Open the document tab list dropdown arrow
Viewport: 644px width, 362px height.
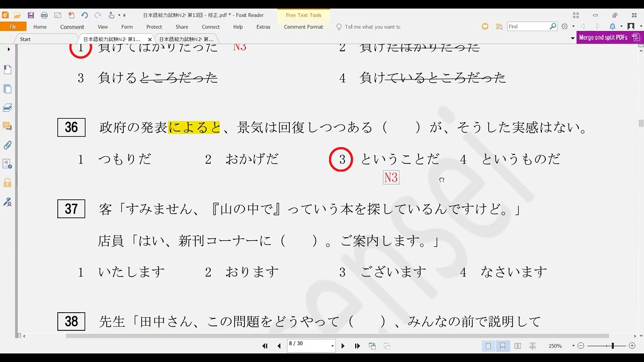pyautogui.click(x=573, y=38)
